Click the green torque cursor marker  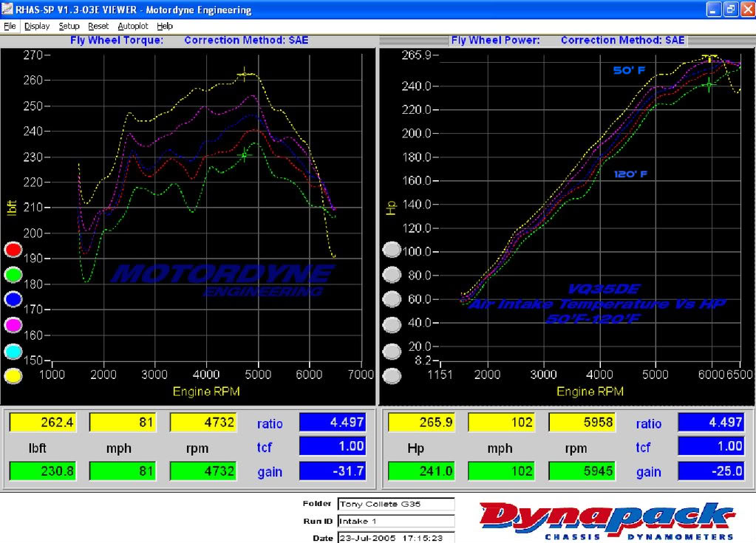point(245,155)
